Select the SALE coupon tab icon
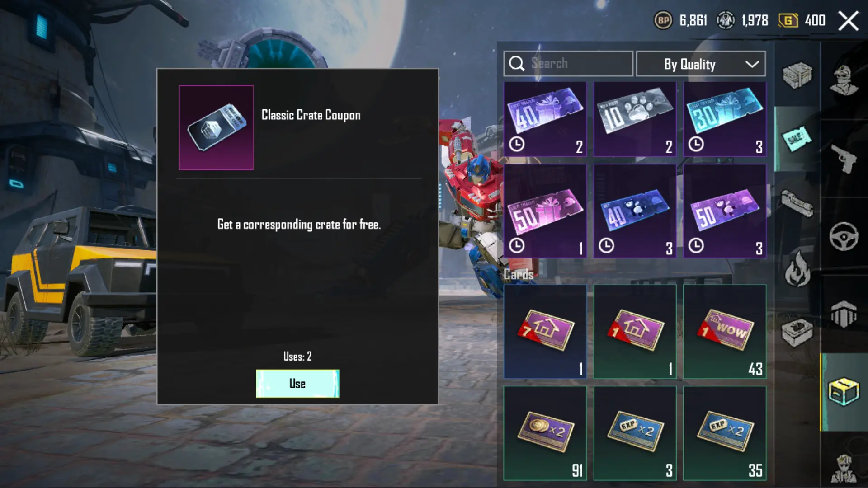The image size is (868, 488). 797,138
